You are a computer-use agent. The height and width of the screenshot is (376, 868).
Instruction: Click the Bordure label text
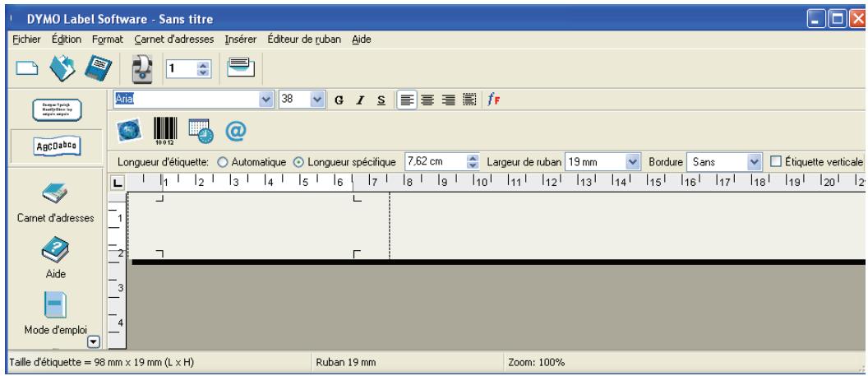(x=666, y=162)
